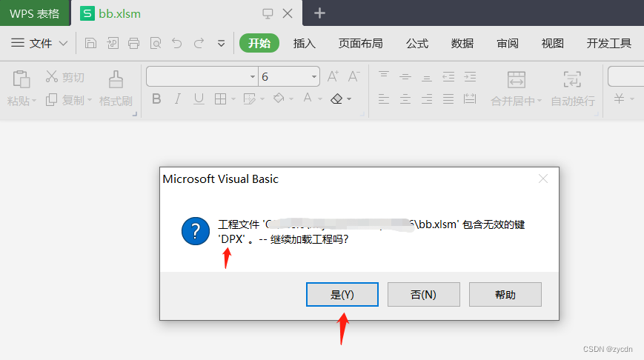
Task: Click the decrease indent icon
Action: tap(448, 76)
